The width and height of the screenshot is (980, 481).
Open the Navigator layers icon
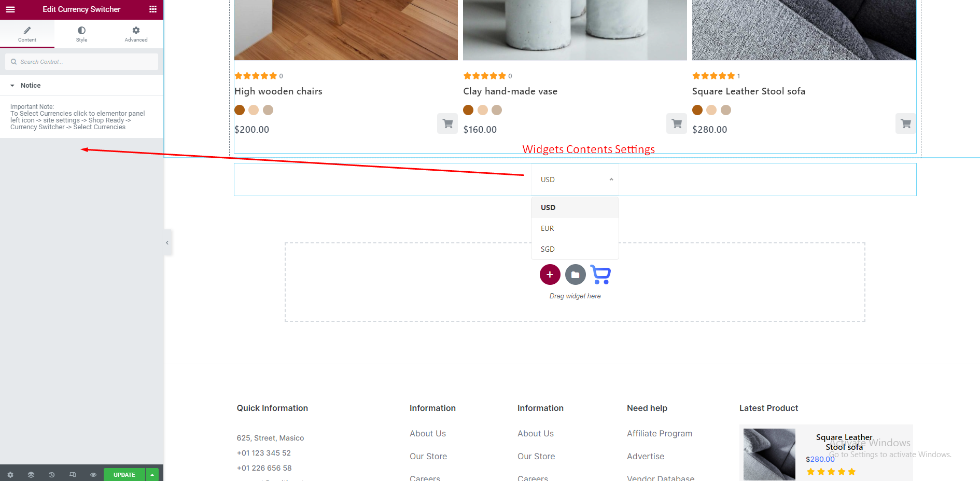click(x=31, y=475)
